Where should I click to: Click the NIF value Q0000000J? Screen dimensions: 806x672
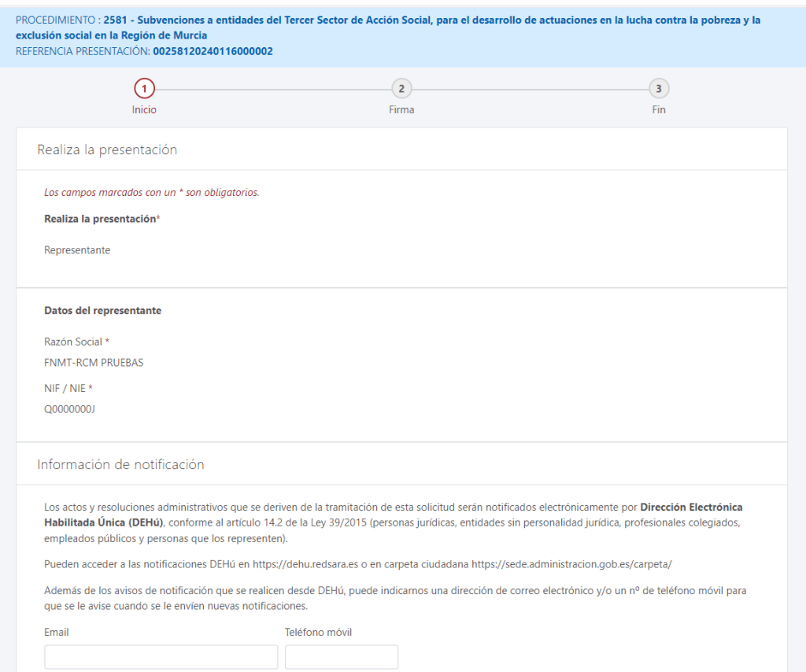click(70, 409)
